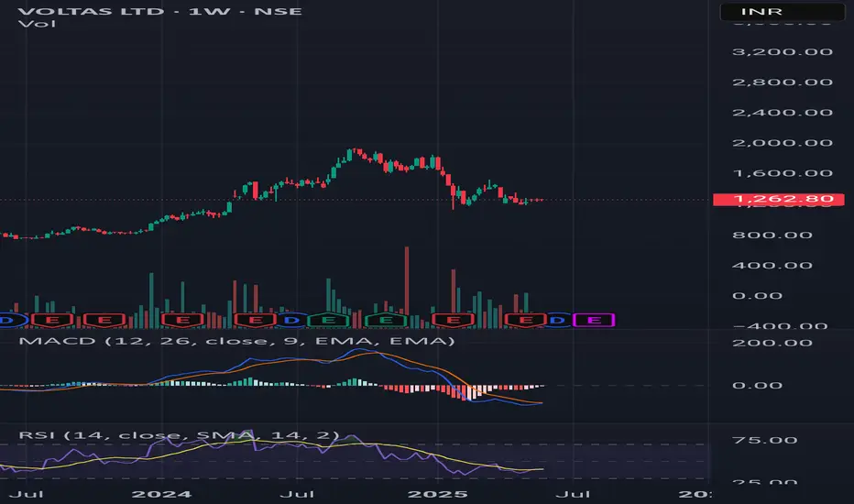Click the 400.00 price axis label
The image size is (854, 504).
772,266
